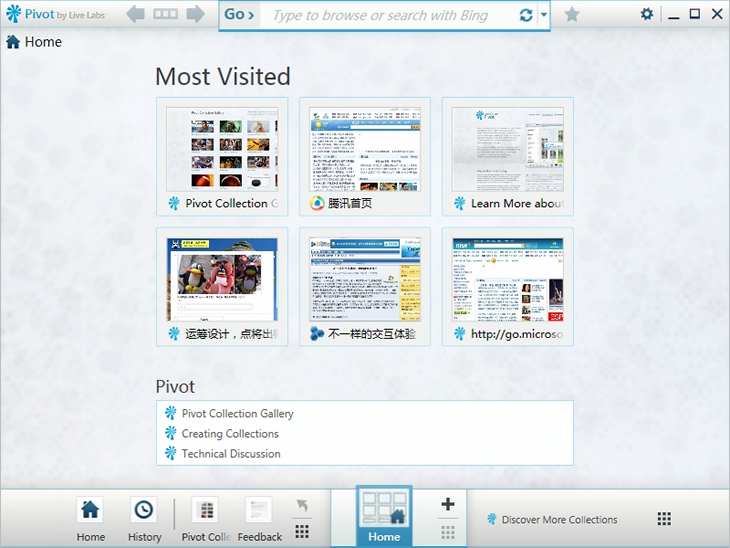Click the Home breadcrumb at top left
The width and height of the screenshot is (730, 548).
pyautogui.click(x=34, y=42)
